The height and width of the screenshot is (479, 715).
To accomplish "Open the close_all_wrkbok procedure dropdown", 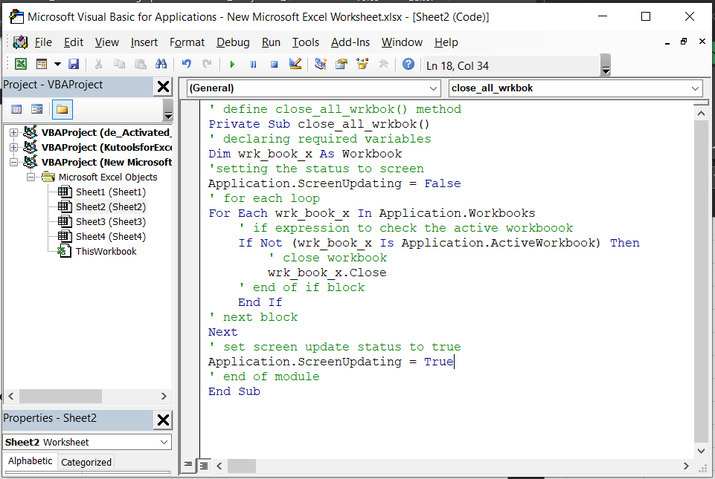I will [696, 88].
